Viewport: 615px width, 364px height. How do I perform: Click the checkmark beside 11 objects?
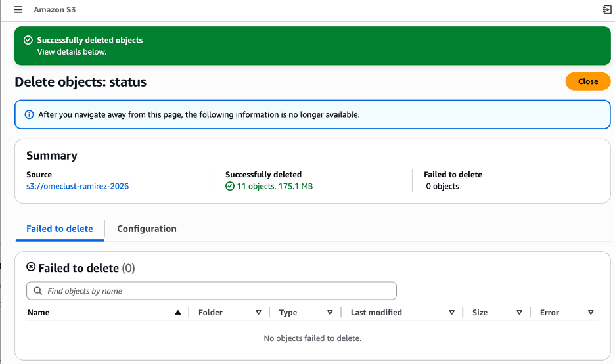pos(230,186)
